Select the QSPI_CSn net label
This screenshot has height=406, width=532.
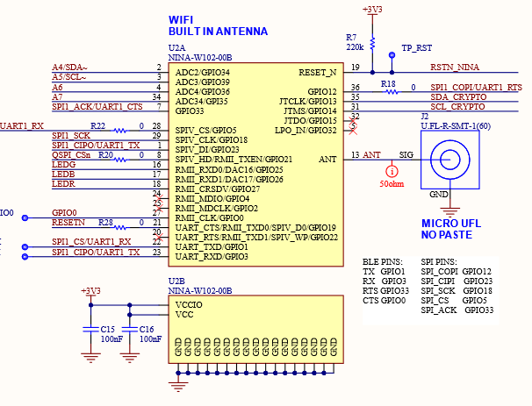click(x=71, y=155)
